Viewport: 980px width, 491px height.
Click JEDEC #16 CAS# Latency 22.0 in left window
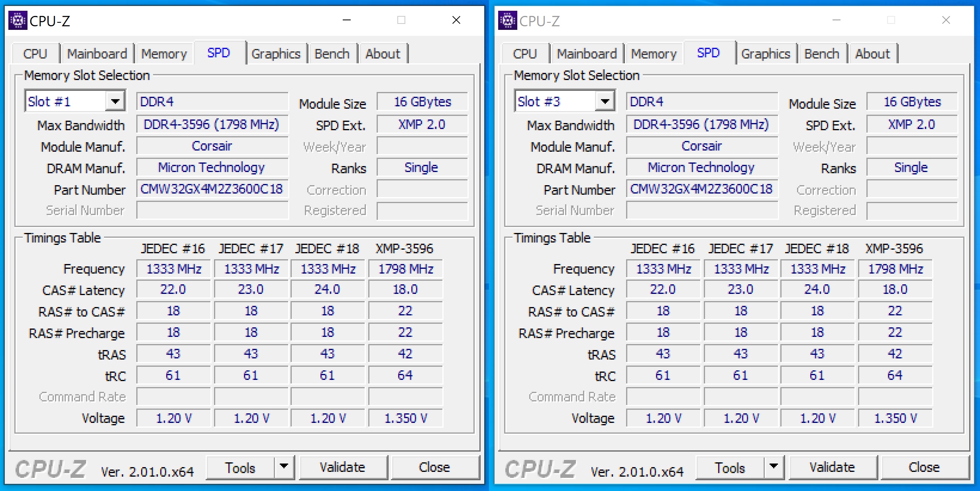[x=173, y=290]
